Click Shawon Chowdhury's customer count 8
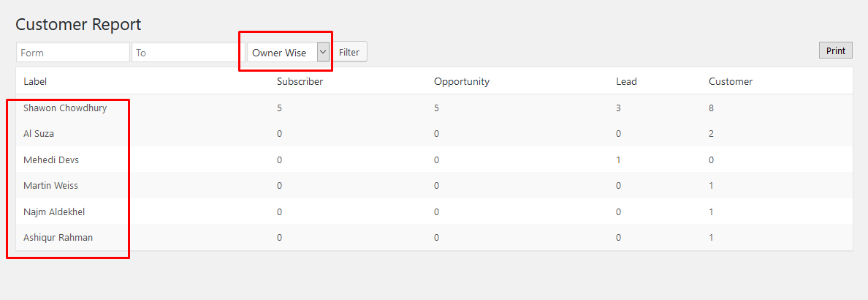This screenshot has height=300, width=868. coord(711,108)
